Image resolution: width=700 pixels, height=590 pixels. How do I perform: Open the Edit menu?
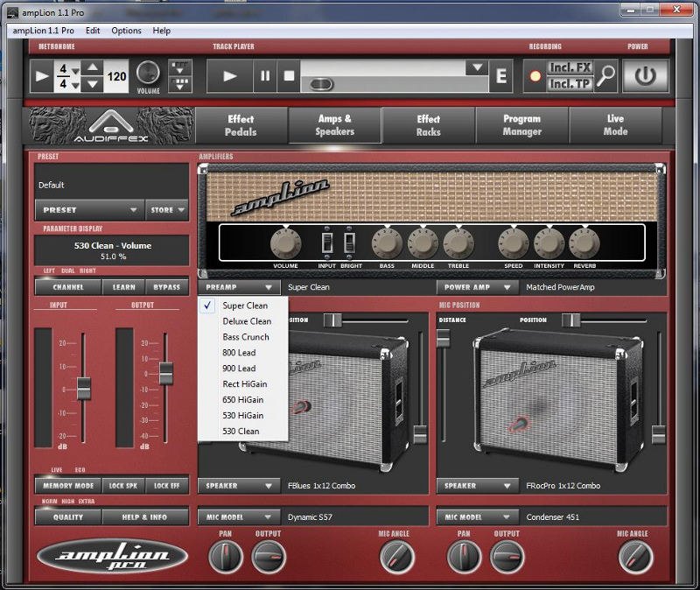[93, 31]
